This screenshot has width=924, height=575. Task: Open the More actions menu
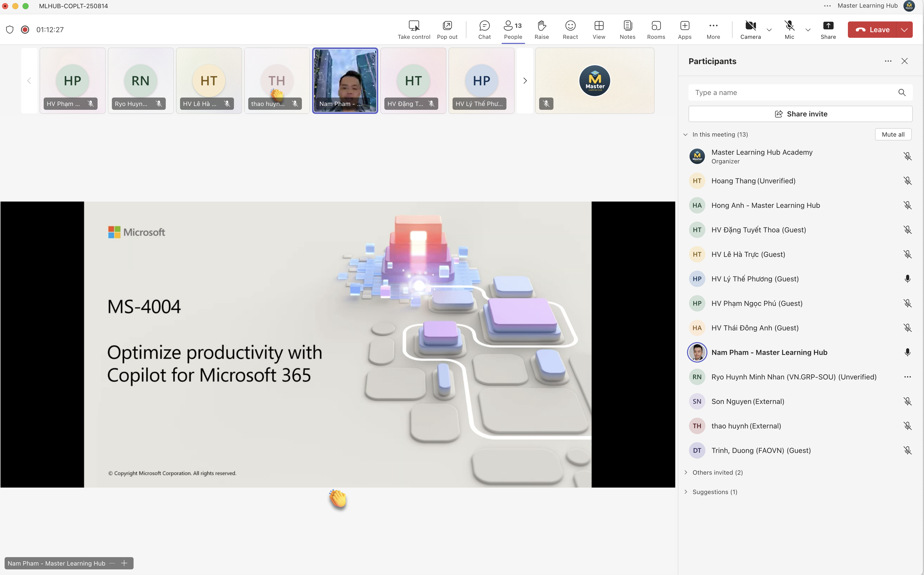(x=713, y=30)
